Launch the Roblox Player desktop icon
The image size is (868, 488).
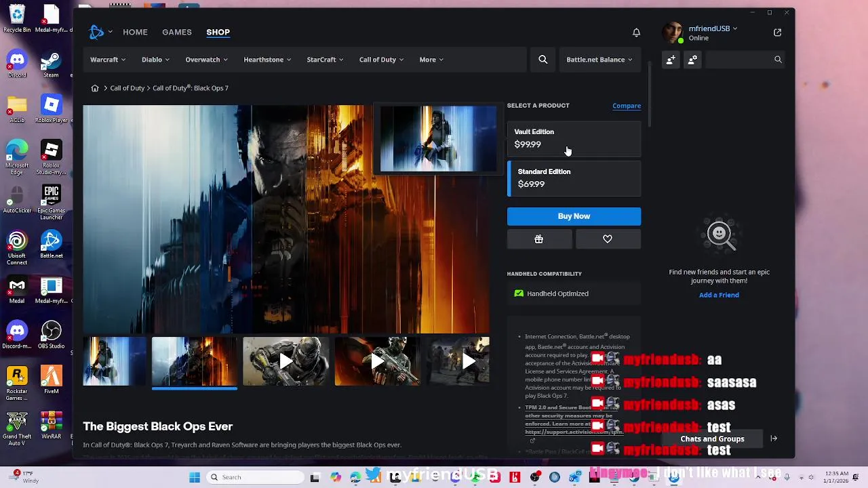pyautogui.click(x=51, y=108)
